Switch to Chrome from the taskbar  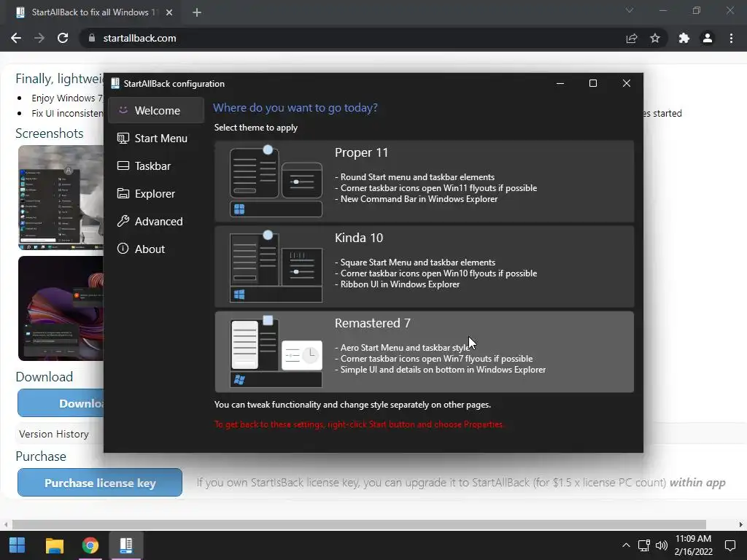coord(90,545)
